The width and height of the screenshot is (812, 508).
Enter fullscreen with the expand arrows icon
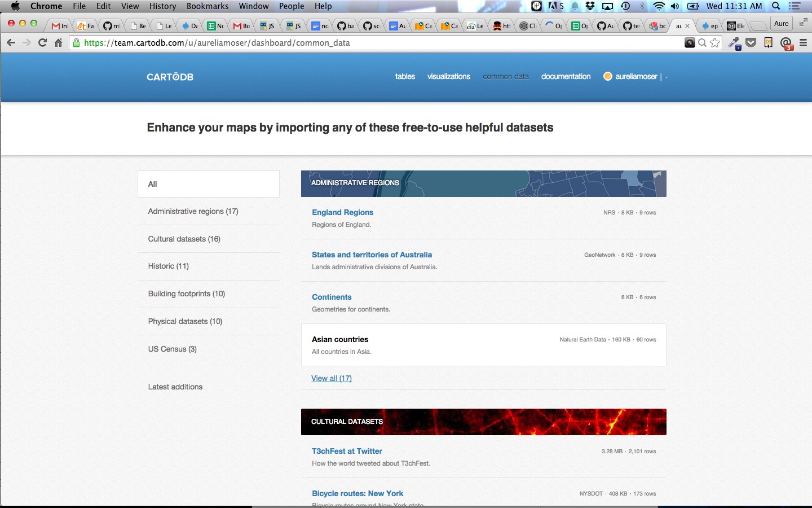(x=803, y=23)
